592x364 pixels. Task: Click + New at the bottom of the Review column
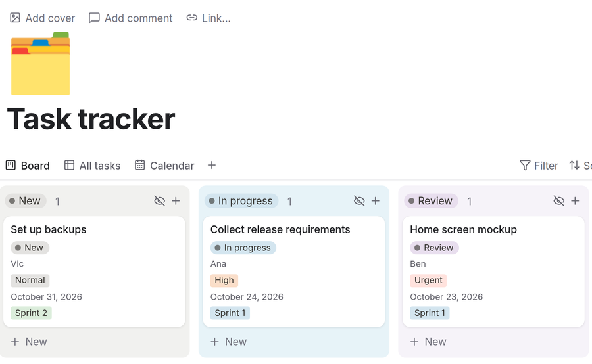point(428,342)
